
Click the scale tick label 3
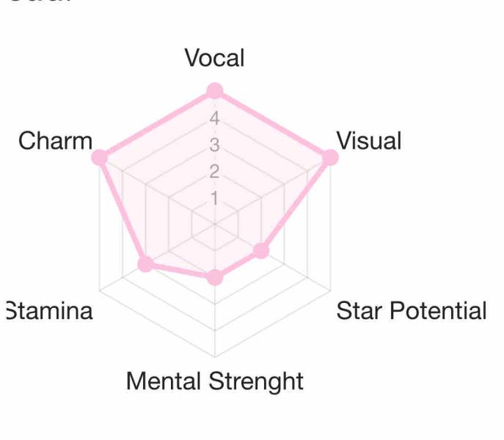(214, 145)
